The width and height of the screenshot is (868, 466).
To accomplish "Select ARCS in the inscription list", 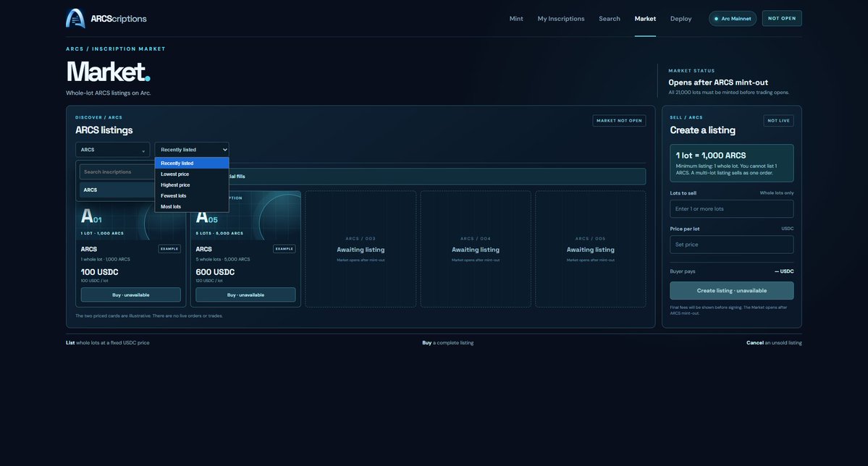I will coord(117,190).
